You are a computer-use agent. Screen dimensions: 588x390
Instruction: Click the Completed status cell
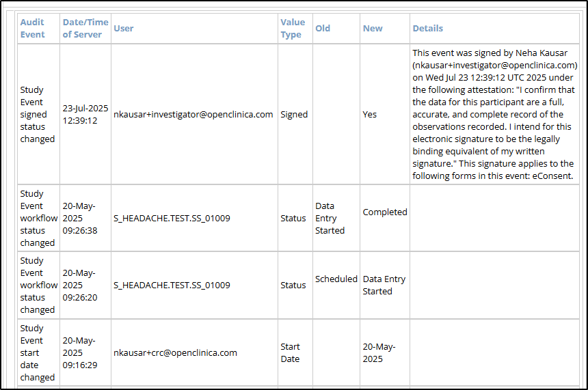pos(385,212)
